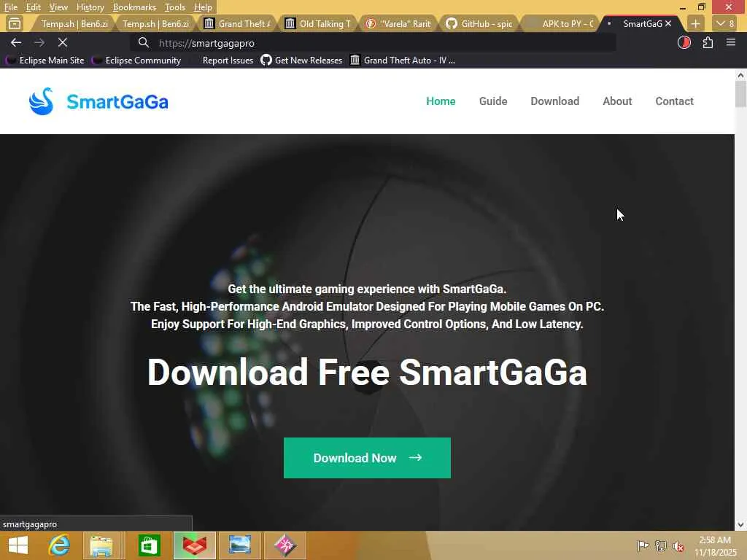The image size is (747, 560).
Task: Open the Help menu
Action: click(x=203, y=7)
